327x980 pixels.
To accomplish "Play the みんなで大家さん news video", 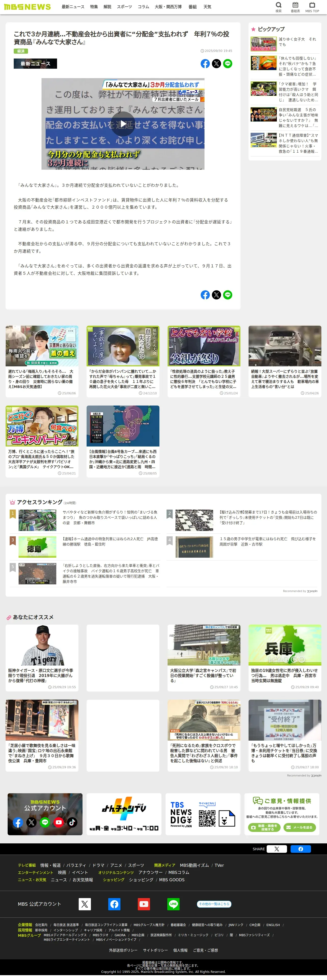I will pos(123,124).
